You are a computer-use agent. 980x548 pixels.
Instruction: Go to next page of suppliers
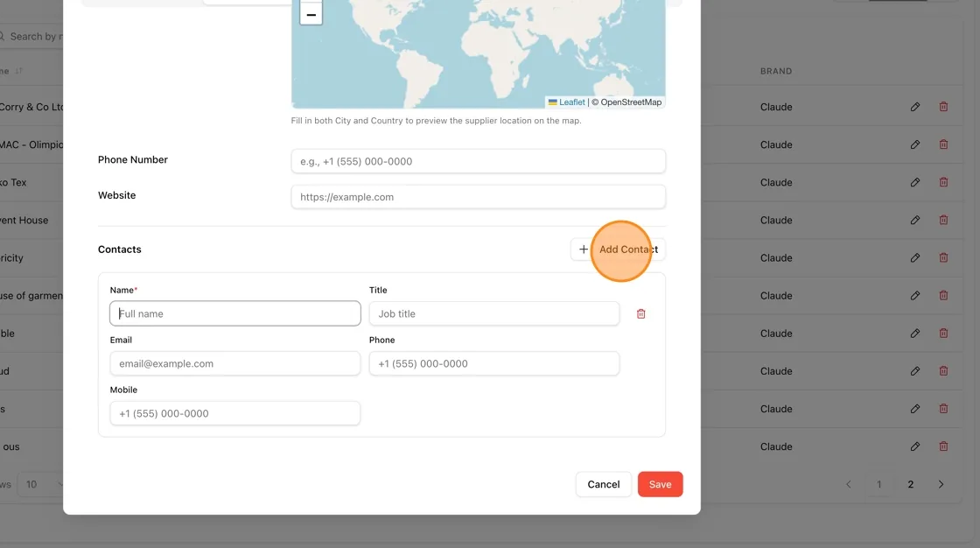[x=941, y=484]
